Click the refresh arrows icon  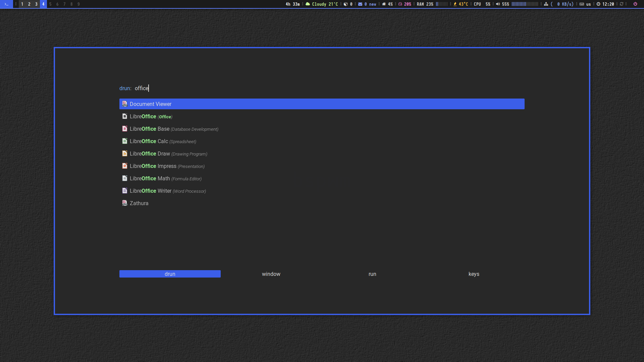coord(622,4)
